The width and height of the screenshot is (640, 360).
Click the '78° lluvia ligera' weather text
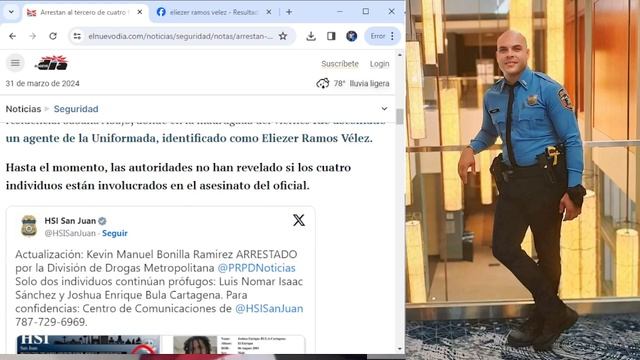[361, 84]
